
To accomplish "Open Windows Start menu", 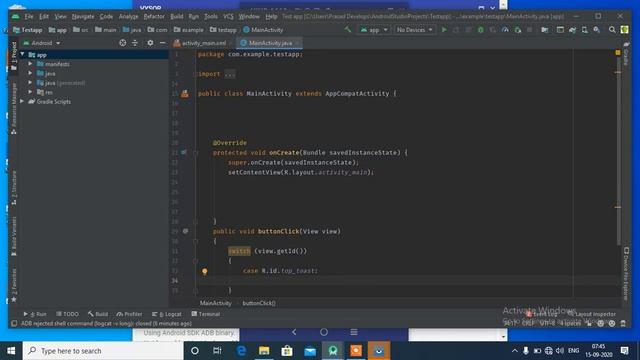I will tap(11, 351).
